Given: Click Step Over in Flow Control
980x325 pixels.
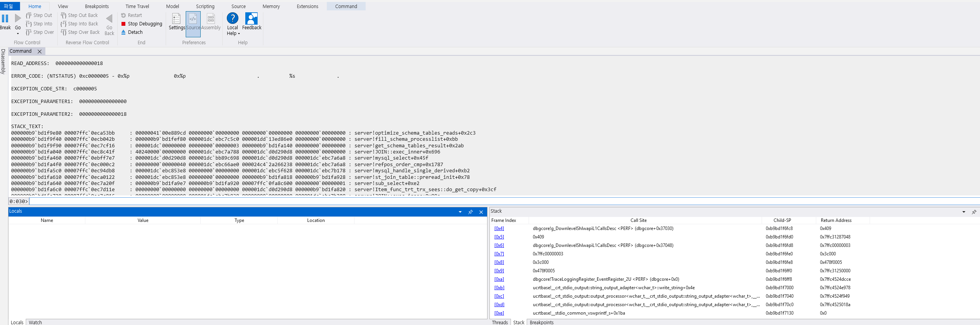Looking at the screenshot, I should tap(40, 32).
